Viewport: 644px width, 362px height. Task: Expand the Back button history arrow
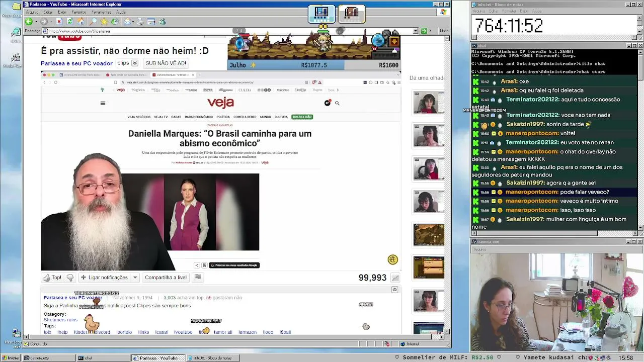click(35, 22)
